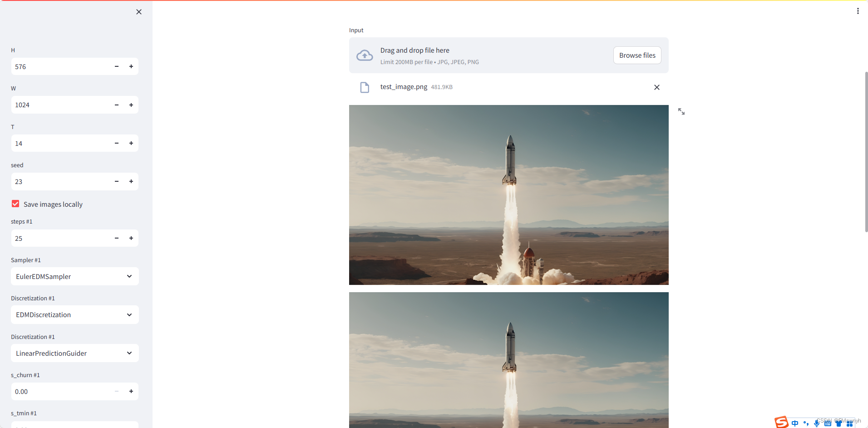The height and width of the screenshot is (428, 868).
Task: View the input image fullscreen
Action: pyautogui.click(x=681, y=111)
